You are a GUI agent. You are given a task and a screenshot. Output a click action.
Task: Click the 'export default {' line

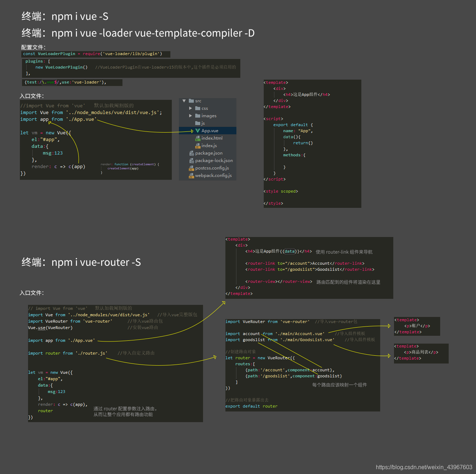[293, 125]
